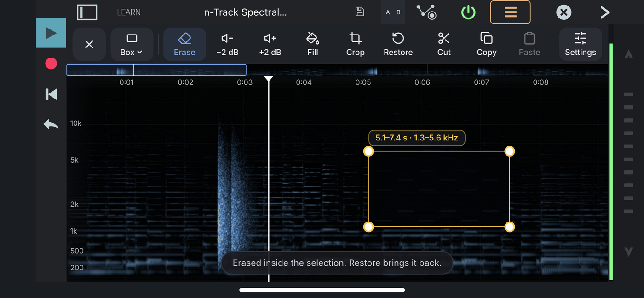Select the selection box top-right handle

click(x=509, y=152)
